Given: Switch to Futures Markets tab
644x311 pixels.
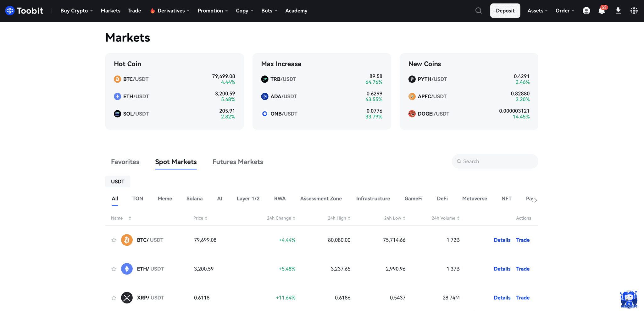Looking at the screenshot, I should (238, 162).
